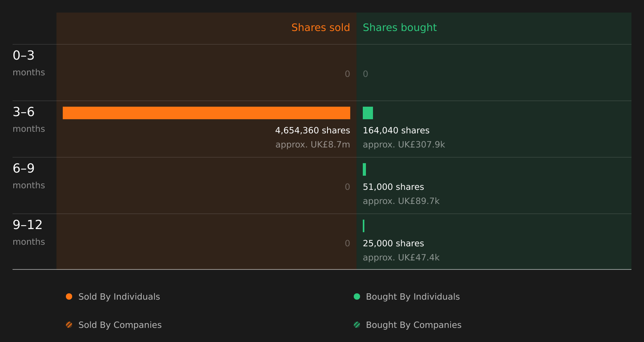Toggle the Bought By Individuals legend label

[x=413, y=297]
